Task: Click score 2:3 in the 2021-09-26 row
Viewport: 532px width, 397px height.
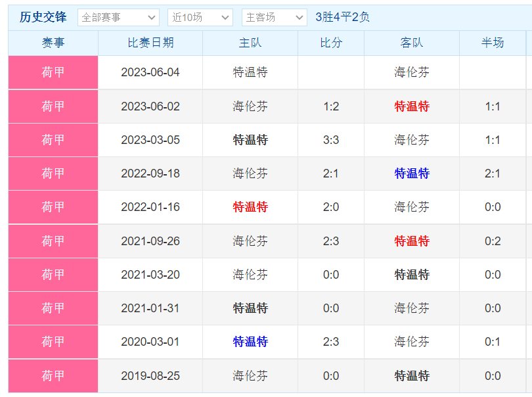Action: 331,241
